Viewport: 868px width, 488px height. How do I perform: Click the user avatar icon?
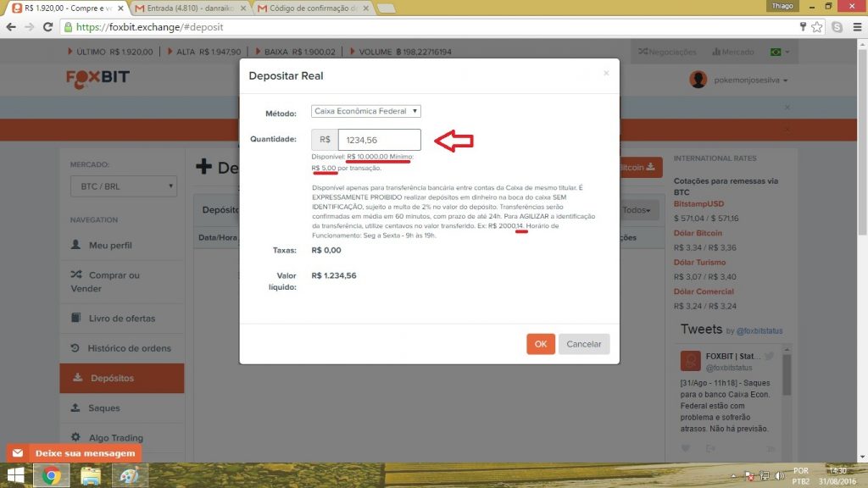coord(698,80)
